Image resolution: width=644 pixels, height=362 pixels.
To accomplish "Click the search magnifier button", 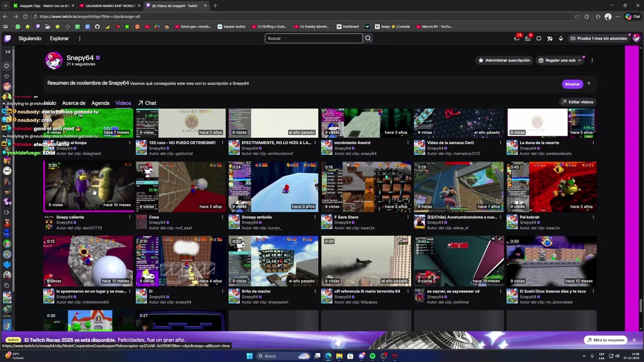I will (368, 38).
